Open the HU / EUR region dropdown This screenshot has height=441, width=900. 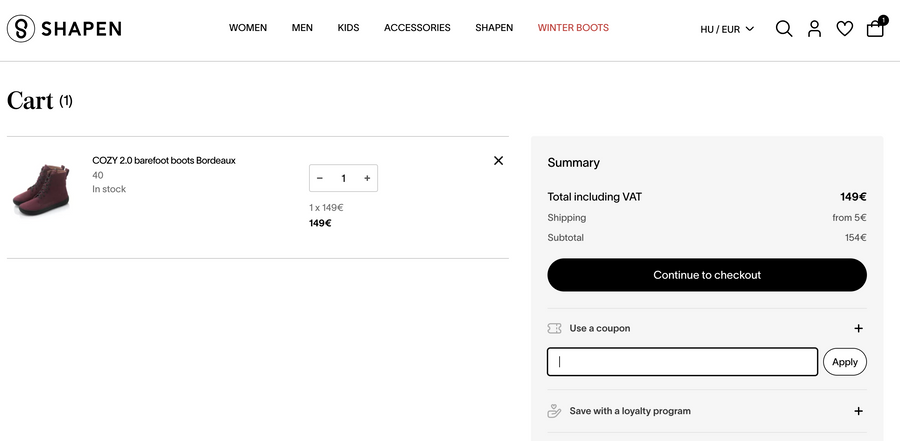pos(727,29)
